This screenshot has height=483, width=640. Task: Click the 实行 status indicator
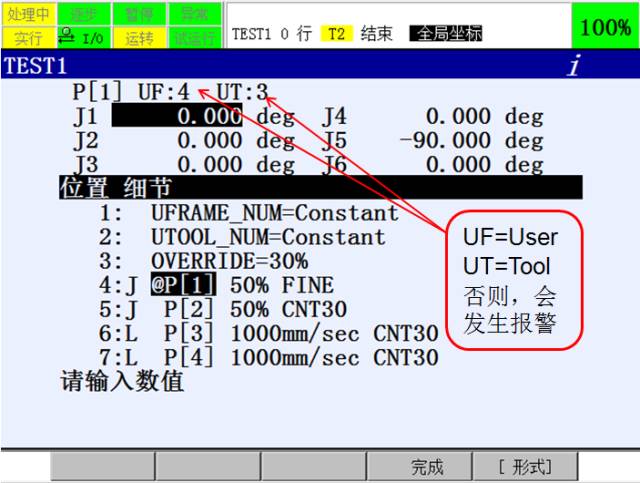click(29, 38)
